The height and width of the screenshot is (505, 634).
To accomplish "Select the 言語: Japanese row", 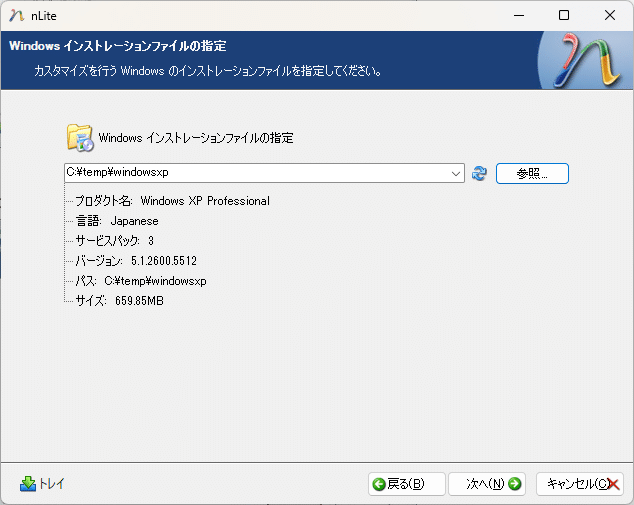I will [x=117, y=221].
